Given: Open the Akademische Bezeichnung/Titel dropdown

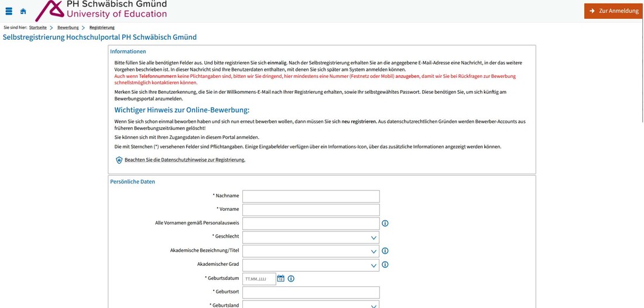Looking at the screenshot, I should pos(311,251).
